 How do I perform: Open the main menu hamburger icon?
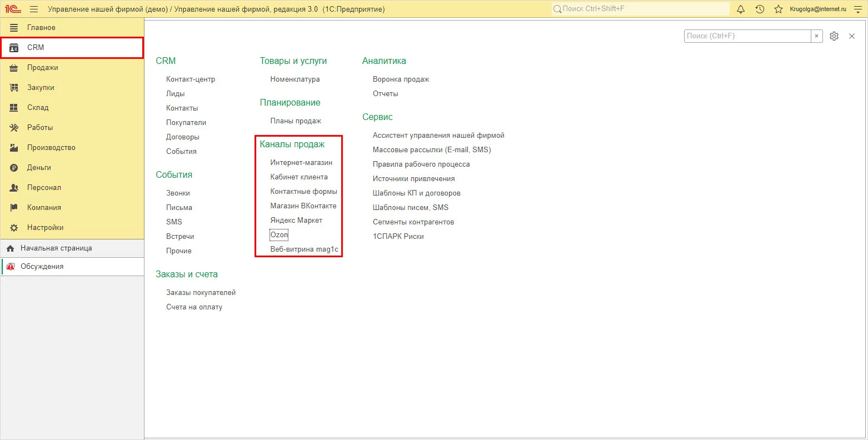pos(34,9)
